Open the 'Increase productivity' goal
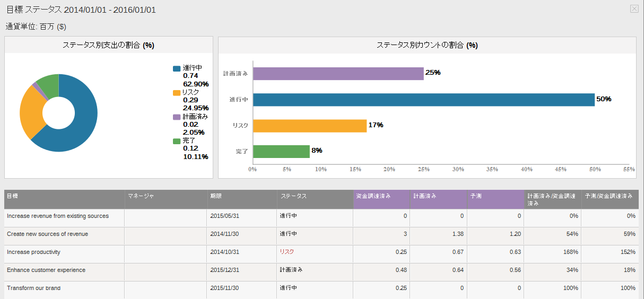The width and height of the screenshot is (644, 299). 33,252
